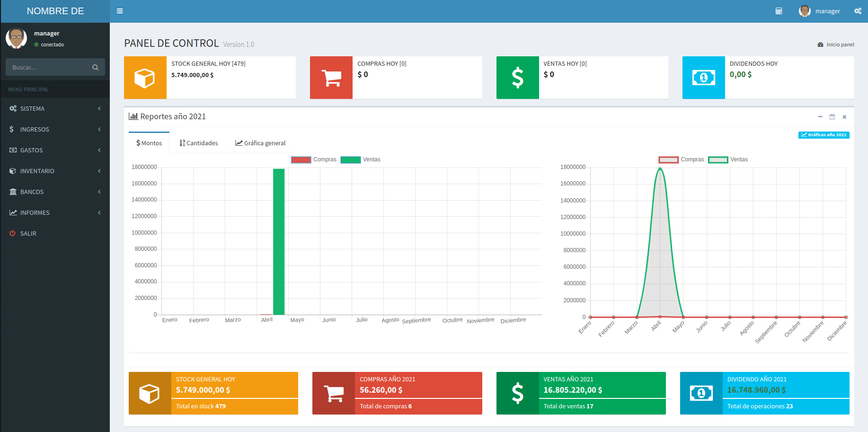Image resolution: width=868 pixels, height=432 pixels.
Task: Click the search magnifier icon
Action: click(95, 67)
